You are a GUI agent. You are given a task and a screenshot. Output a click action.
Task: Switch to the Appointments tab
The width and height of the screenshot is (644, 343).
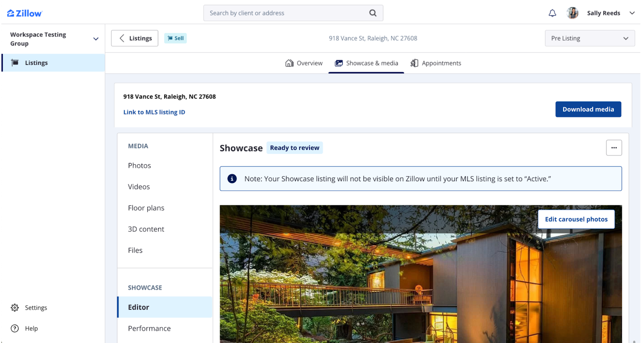pyautogui.click(x=436, y=63)
